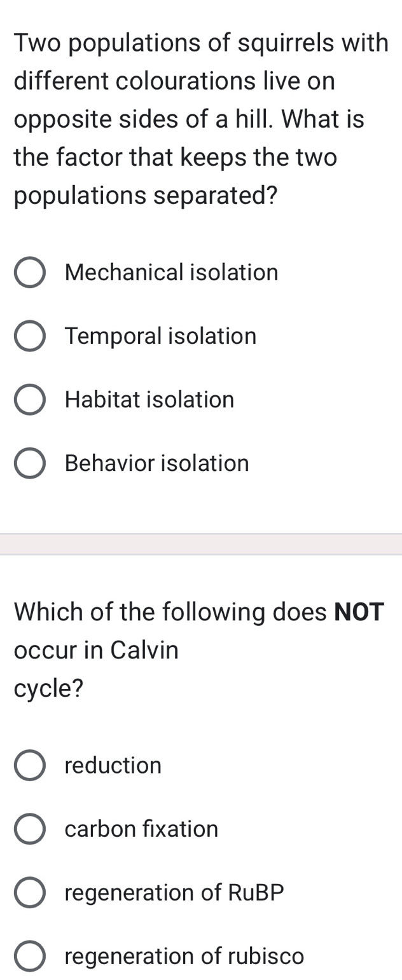
Task: Select the carbon fixation radio button
Action: click(x=29, y=829)
